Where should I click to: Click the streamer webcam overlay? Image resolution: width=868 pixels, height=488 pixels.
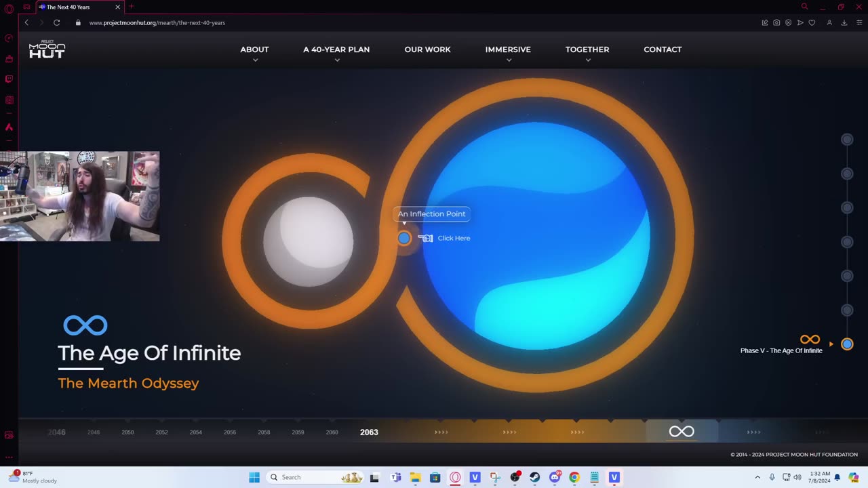pyautogui.click(x=80, y=196)
